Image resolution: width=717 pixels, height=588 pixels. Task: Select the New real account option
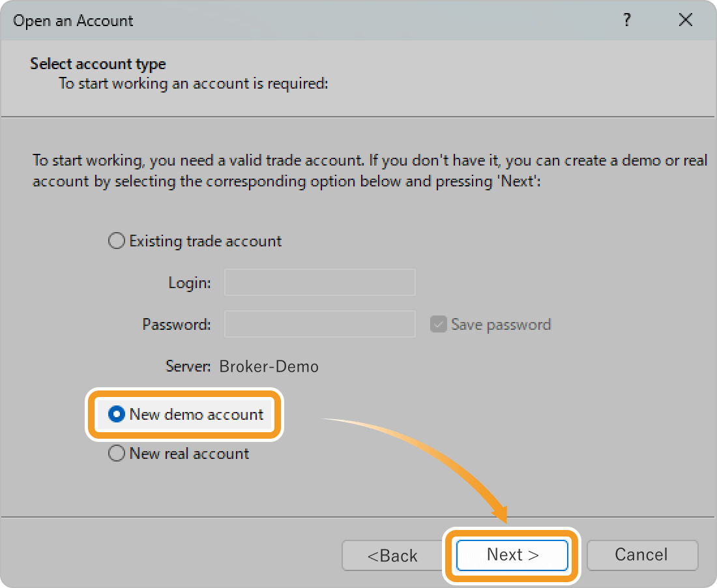tap(117, 454)
